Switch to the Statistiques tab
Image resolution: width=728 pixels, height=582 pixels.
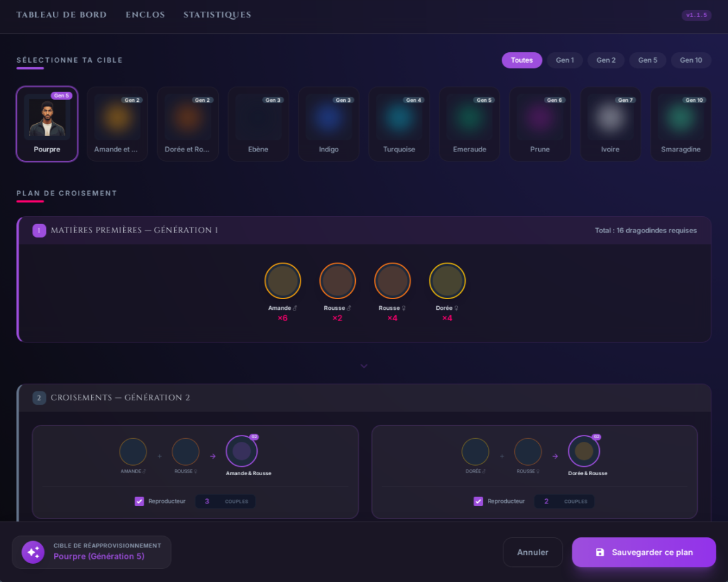(218, 15)
